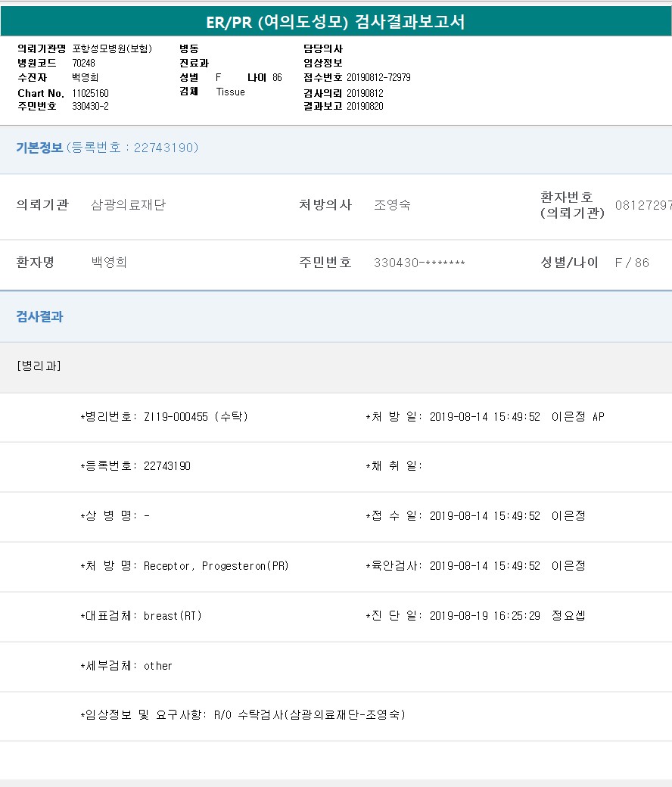672x787 pixels.
Task: Click the clinical info R/O 수탁검사 line
Action: [x=243, y=714]
